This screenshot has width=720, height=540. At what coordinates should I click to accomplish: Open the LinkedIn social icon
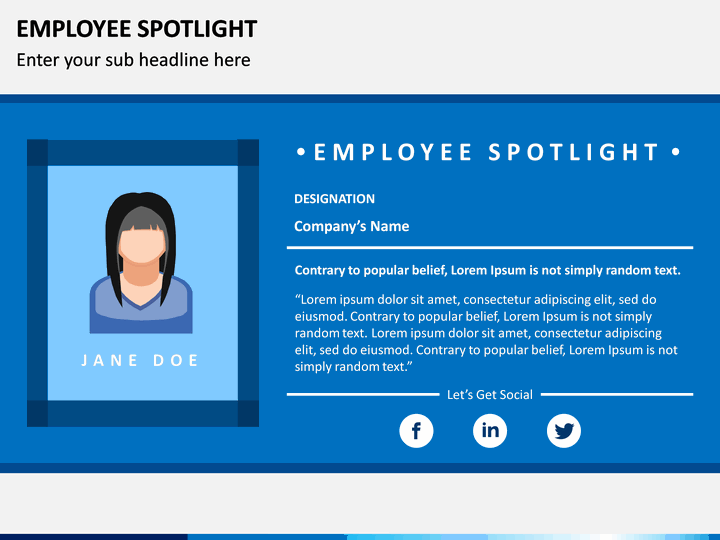coord(490,431)
